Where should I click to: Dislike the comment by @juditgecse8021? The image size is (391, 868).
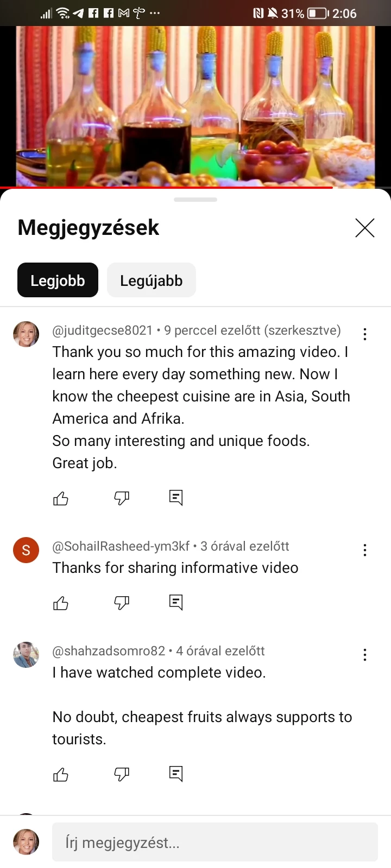pyautogui.click(x=122, y=498)
